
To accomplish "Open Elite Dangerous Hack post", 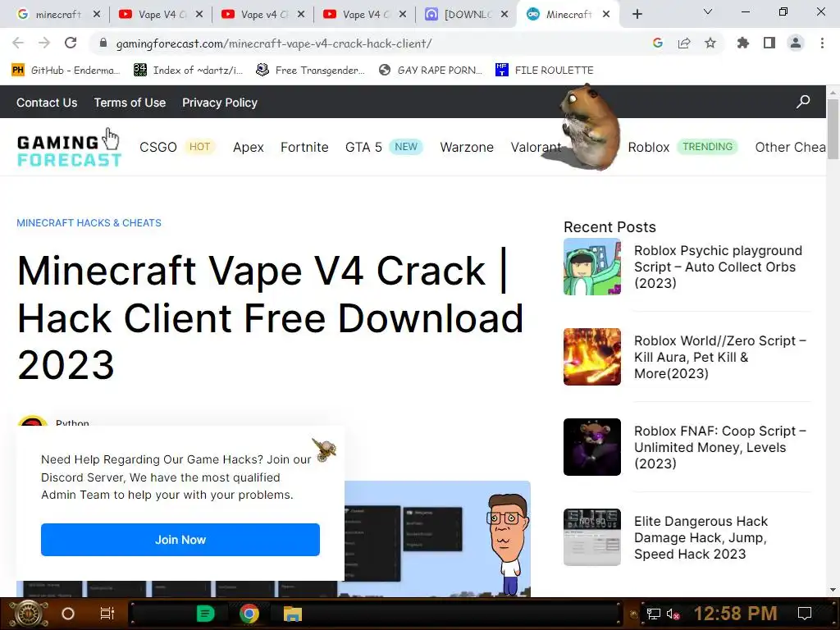I will point(701,537).
